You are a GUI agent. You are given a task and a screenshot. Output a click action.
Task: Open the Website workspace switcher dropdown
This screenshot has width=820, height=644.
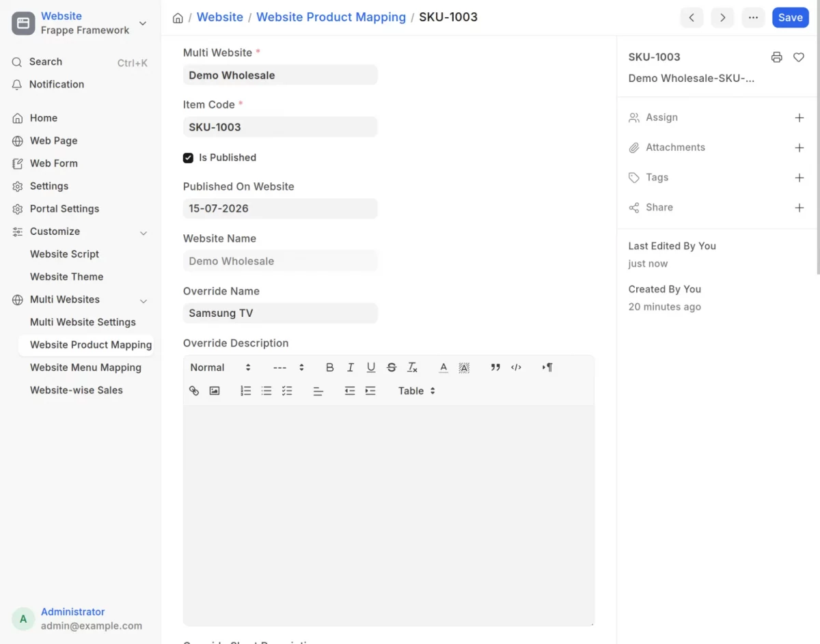(x=80, y=23)
